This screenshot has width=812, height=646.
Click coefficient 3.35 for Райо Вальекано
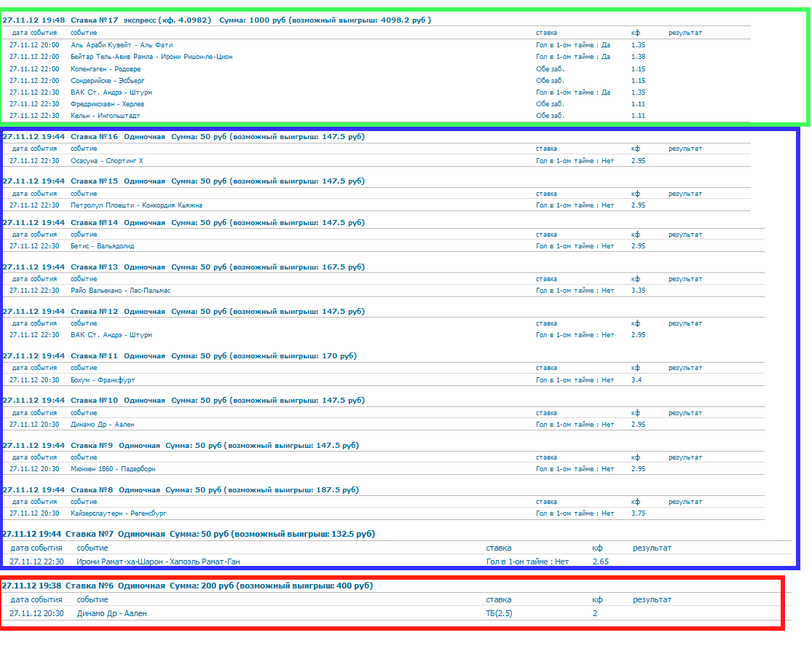coord(638,291)
